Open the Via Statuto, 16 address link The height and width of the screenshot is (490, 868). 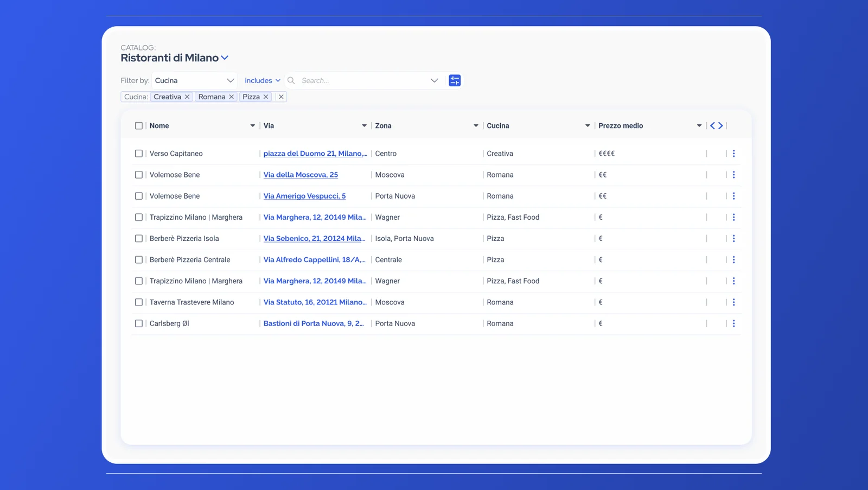coord(315,302)
